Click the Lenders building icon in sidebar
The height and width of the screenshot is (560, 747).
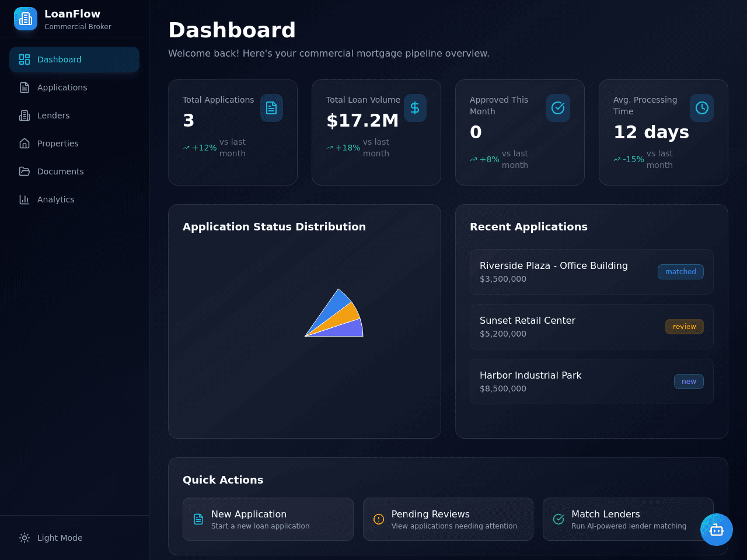point(25,116)
